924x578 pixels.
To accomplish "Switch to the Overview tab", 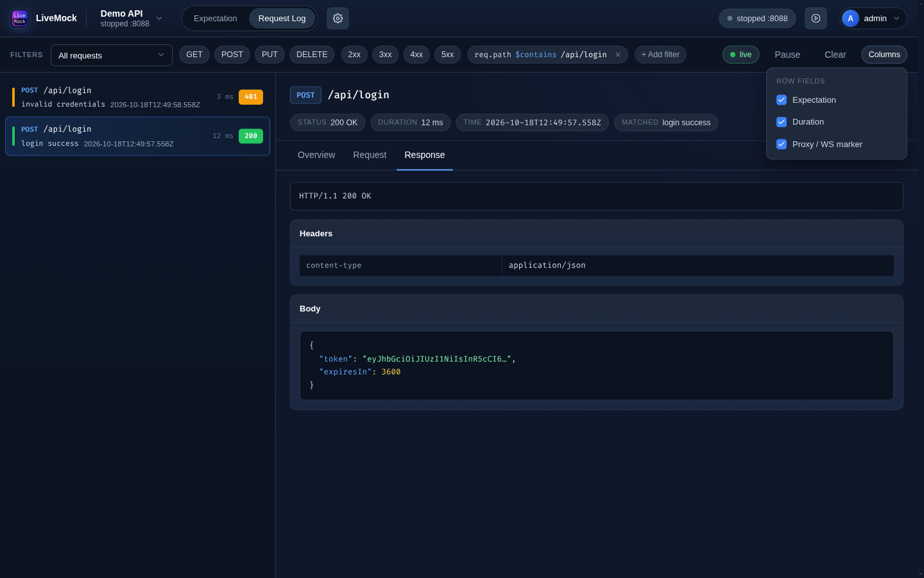I will click(x=316, y=155).
